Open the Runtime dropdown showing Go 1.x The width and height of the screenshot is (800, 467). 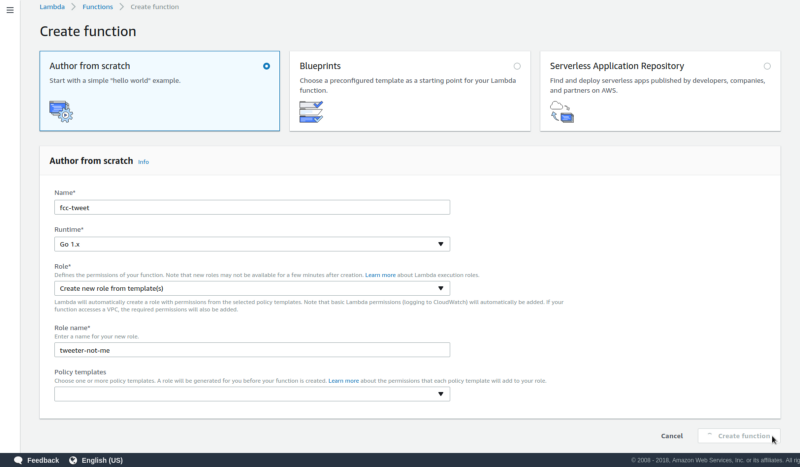coord(252,244)
